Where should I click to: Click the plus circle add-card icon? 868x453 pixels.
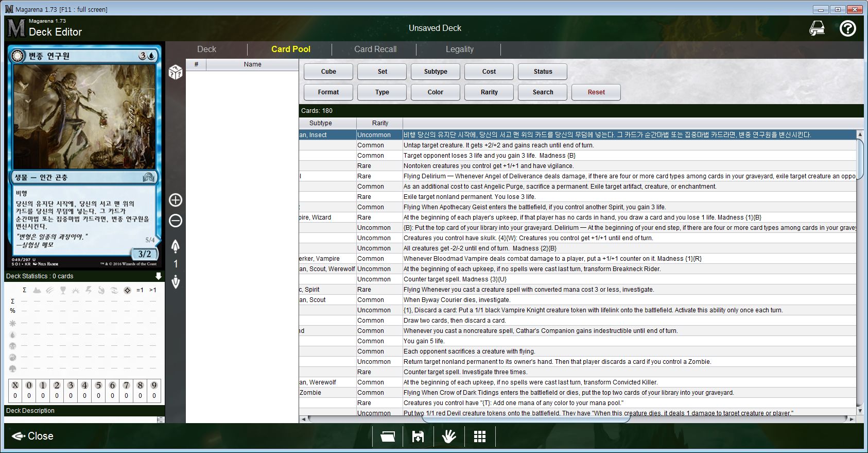coord(176,200)
